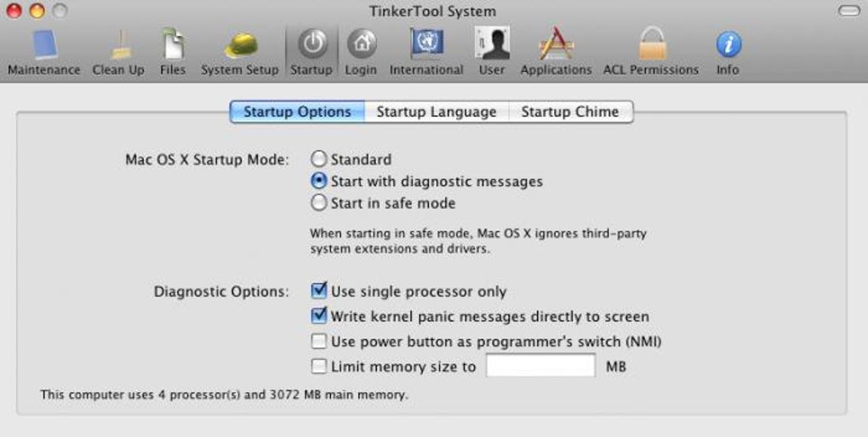Select the User silhouette icon
The width and height of the screenshot is (868, 437).
(492, 46)
